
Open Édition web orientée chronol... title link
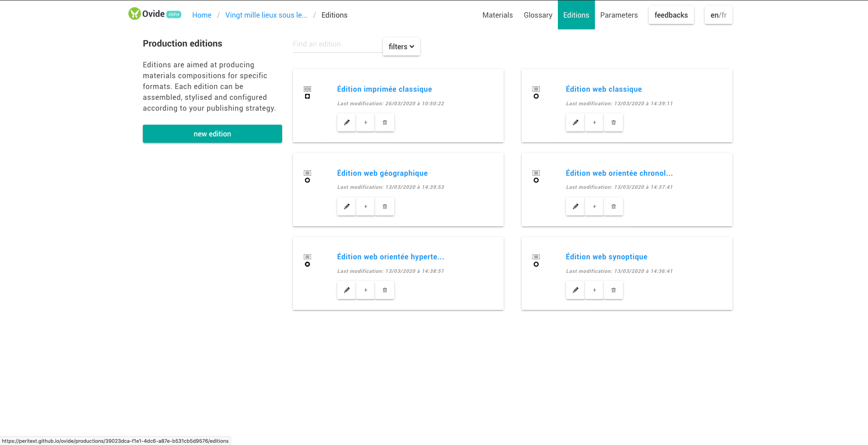pos(619,173)
